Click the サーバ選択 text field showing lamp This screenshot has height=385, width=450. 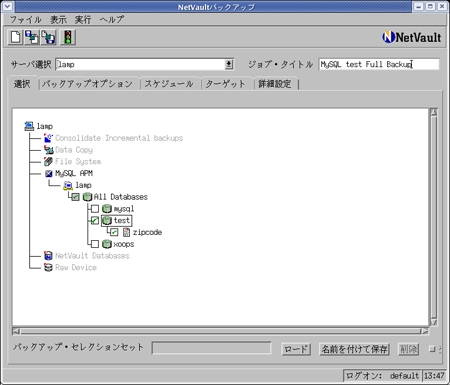coord(140,64)
